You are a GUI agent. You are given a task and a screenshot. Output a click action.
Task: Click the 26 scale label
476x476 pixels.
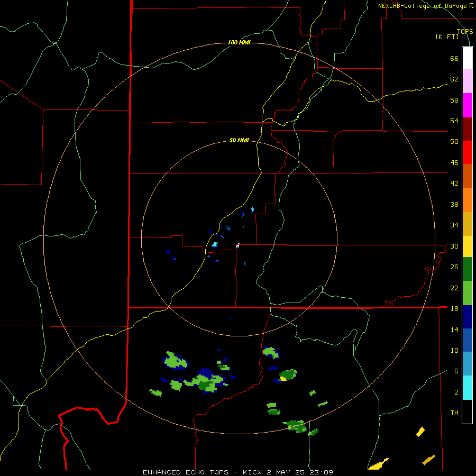454,267
